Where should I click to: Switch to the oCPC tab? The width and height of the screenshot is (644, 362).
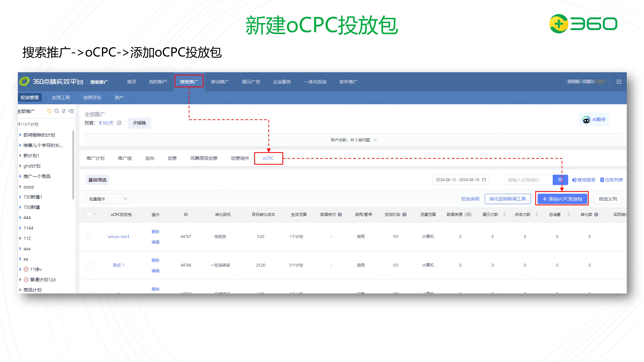(268, 158)
